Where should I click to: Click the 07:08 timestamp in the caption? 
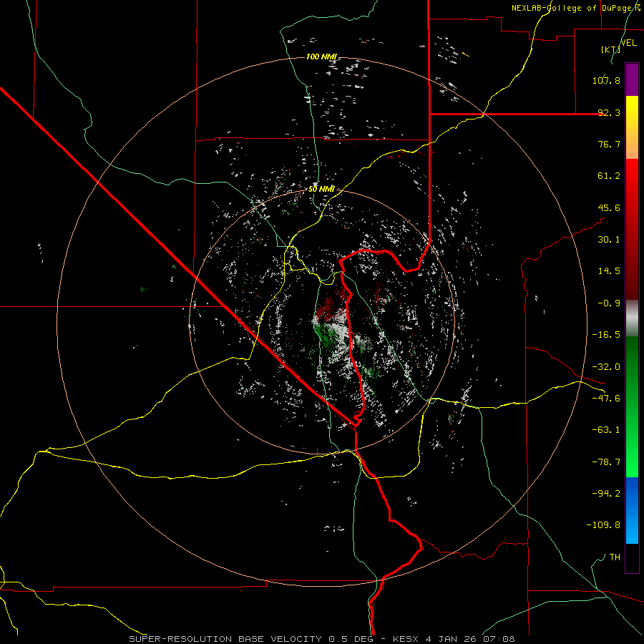(x=500, y=639)
